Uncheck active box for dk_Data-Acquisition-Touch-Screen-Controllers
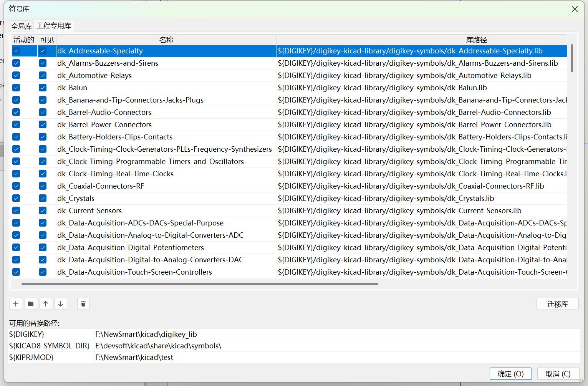Image resolution: width=588 pixels, height=386 pixels. click(x=16, y=272)
